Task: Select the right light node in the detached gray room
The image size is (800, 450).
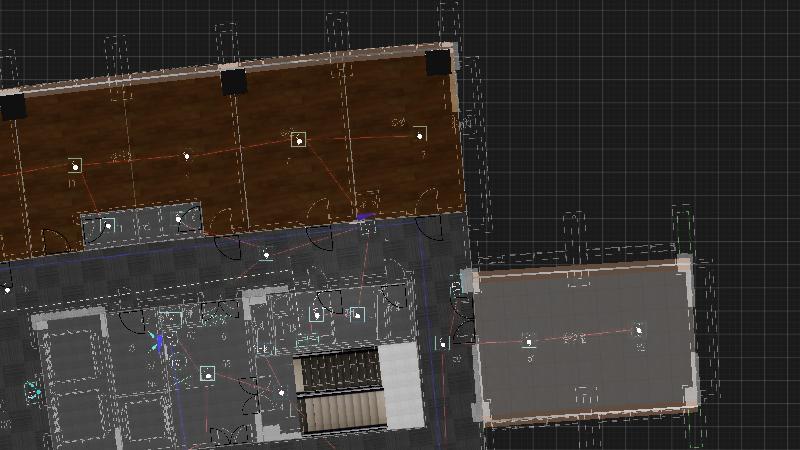Action: pos(639,329)
